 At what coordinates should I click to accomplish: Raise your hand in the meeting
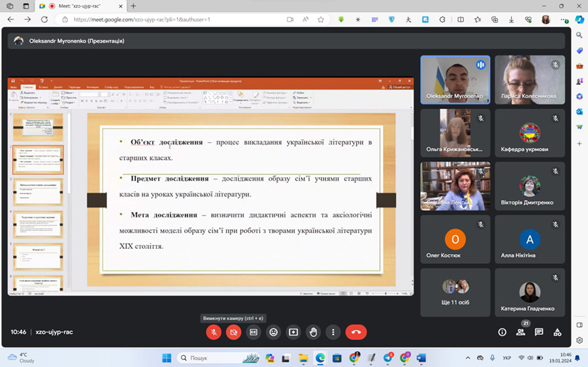(x=314, y=332)
